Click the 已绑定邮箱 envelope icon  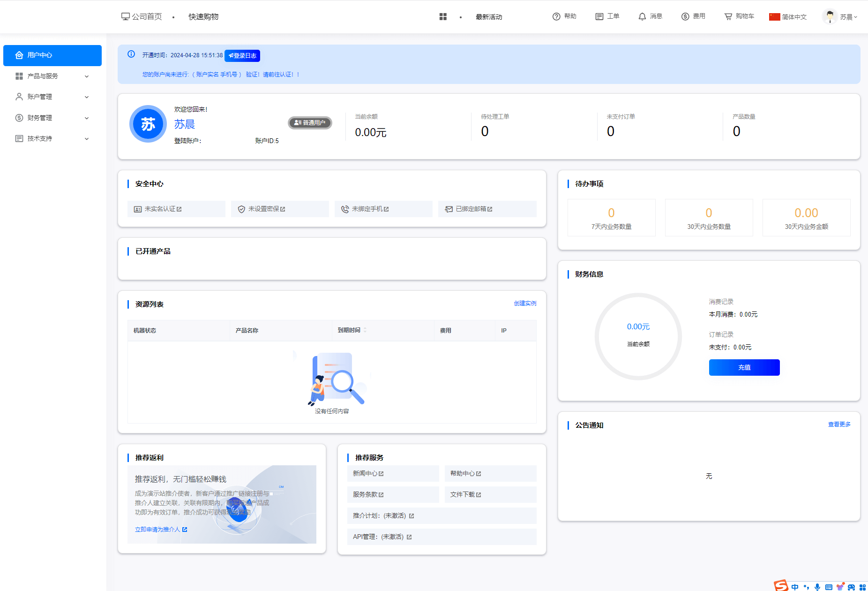pos(449,209)
